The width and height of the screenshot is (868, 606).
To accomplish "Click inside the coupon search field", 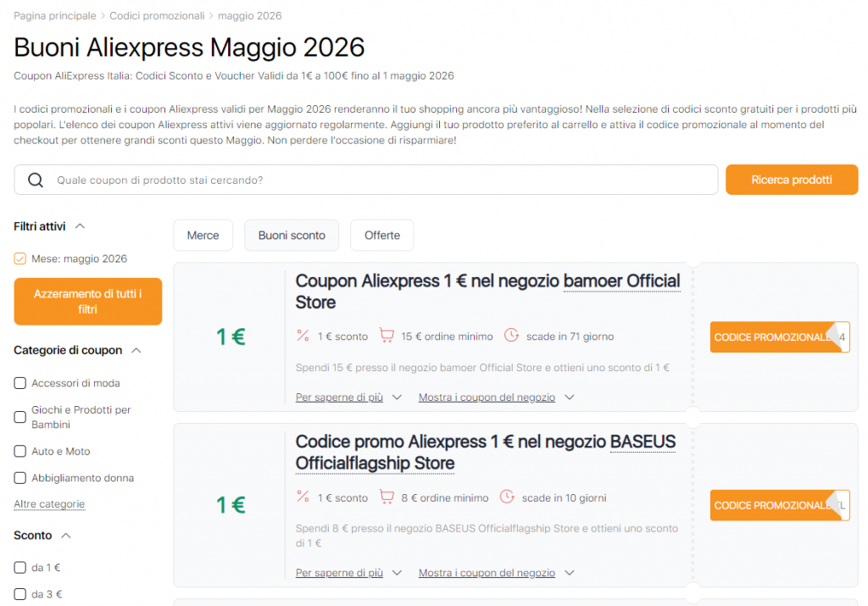I will 339,180.
